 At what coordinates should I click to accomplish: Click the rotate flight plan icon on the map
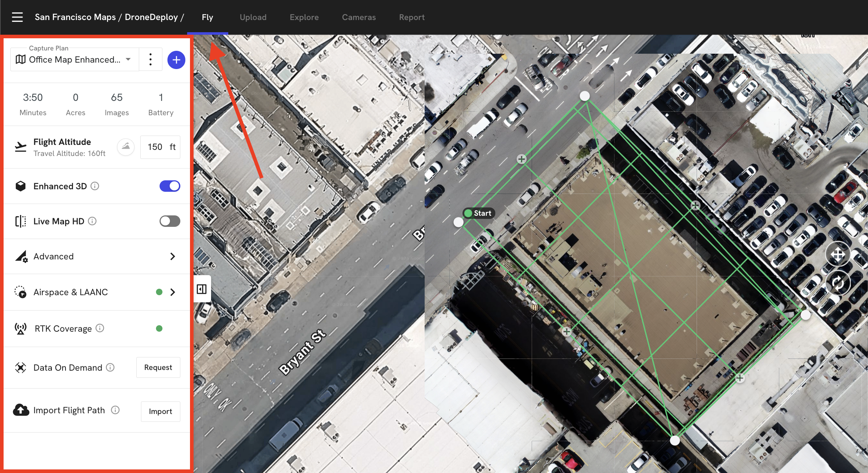[838, 283]
